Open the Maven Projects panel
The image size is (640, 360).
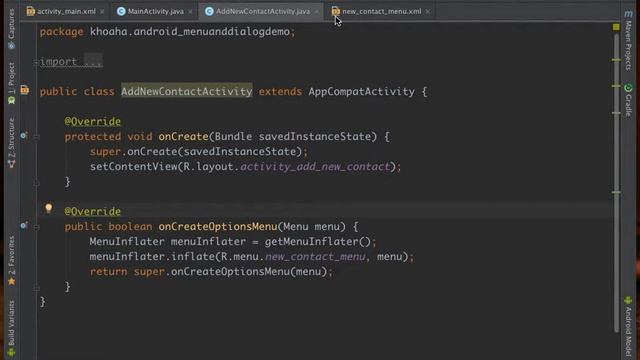click(628, 41)
